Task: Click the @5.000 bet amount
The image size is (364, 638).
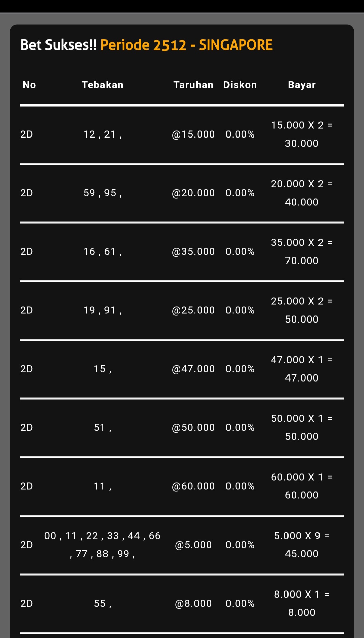Action: (193, 545)
